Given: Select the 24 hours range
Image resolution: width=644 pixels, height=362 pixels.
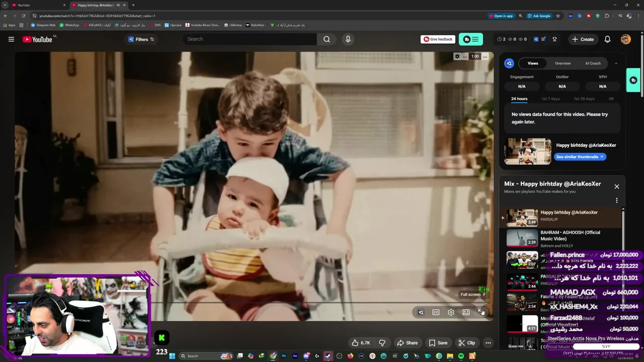Looking at the screenshot, I should pos(519,99).
